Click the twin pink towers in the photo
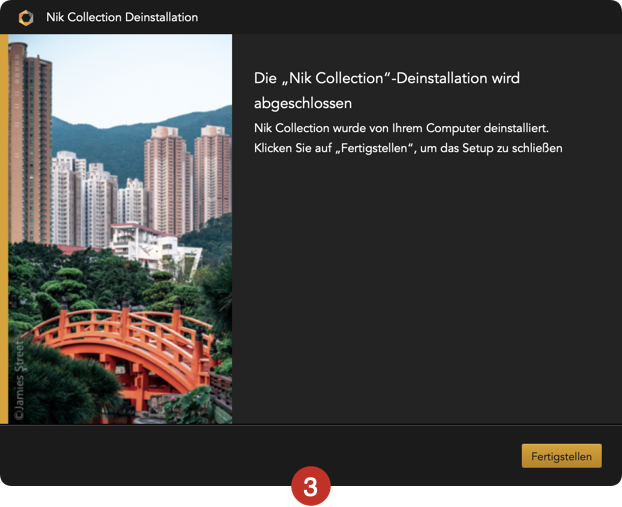This screenshot has width=622, height=507. pos(187,179)
